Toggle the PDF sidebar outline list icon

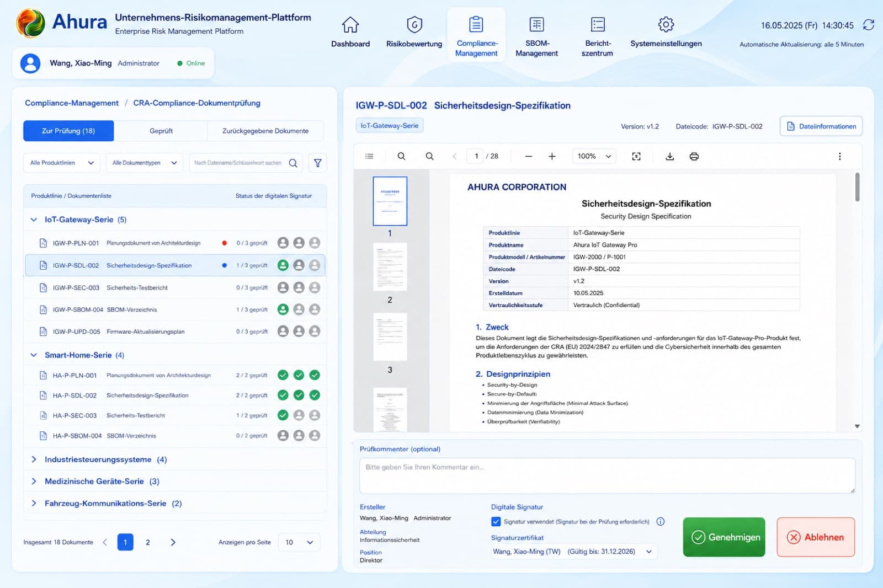(x=369, y=156)
